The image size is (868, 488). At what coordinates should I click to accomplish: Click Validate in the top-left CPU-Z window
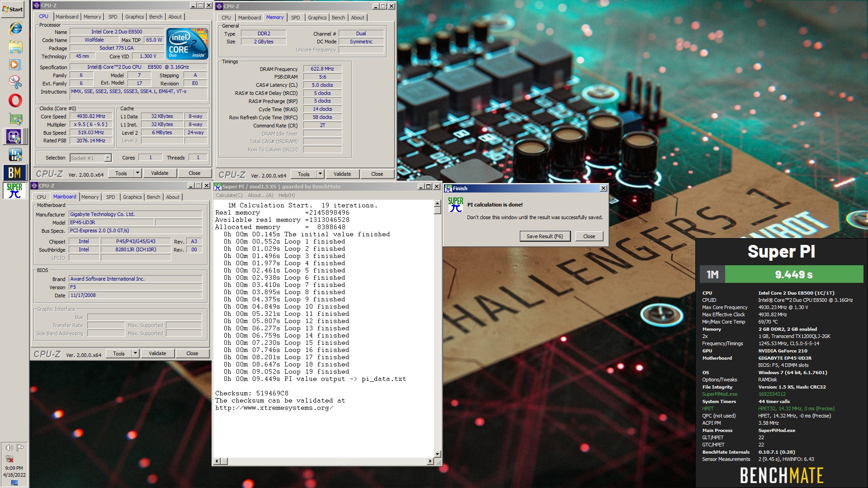coord(160,173)
